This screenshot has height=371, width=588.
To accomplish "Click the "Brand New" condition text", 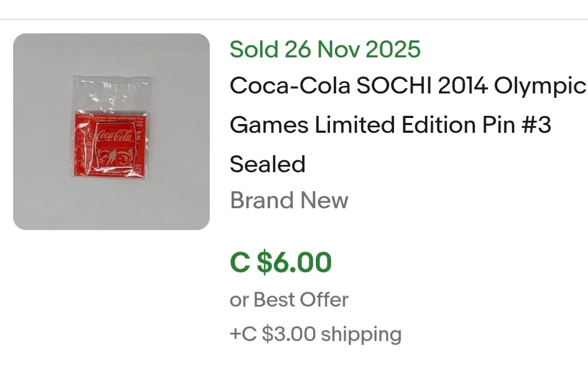I will (x=289, y=201).
